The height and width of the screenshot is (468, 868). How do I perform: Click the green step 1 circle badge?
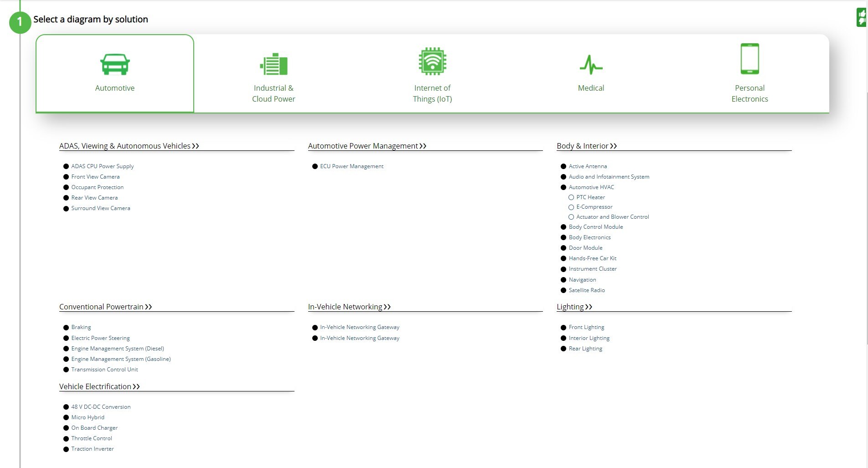20,22
